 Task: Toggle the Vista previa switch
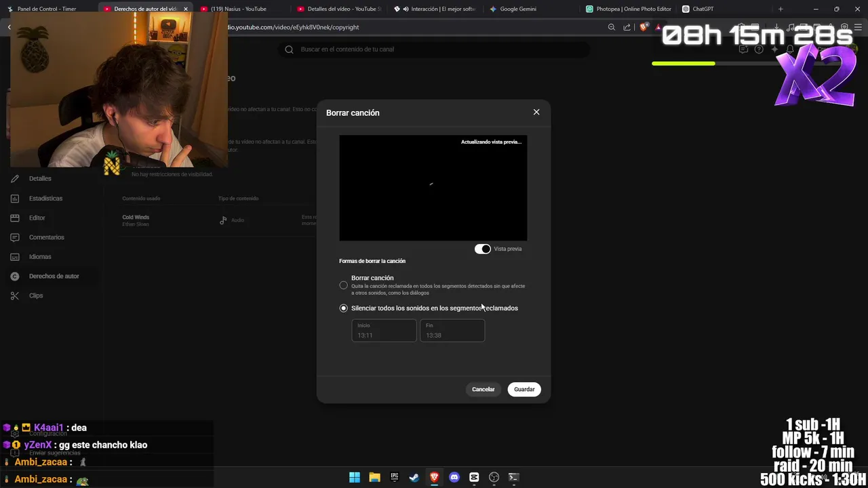click(482, 249)
